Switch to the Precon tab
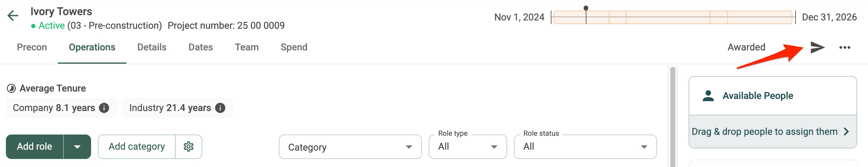This screenshot has width=868, height=167. point(32,47)
